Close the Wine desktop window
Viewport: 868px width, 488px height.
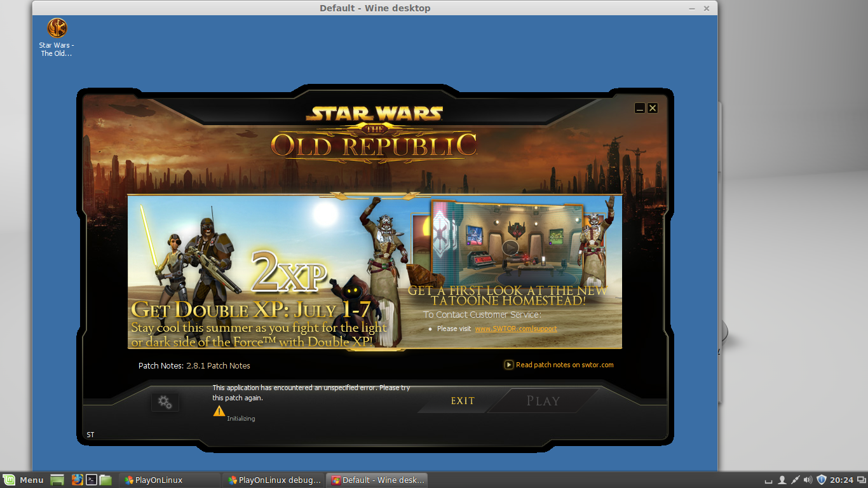707,8
